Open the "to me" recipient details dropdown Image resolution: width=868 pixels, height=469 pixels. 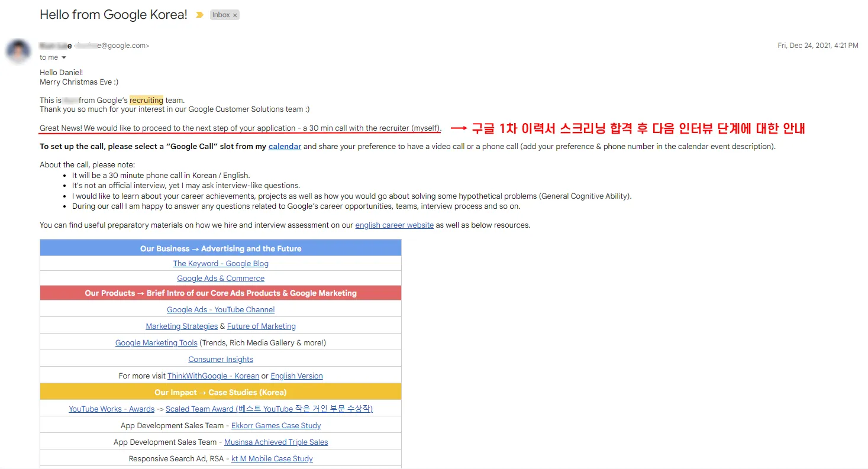53,57
